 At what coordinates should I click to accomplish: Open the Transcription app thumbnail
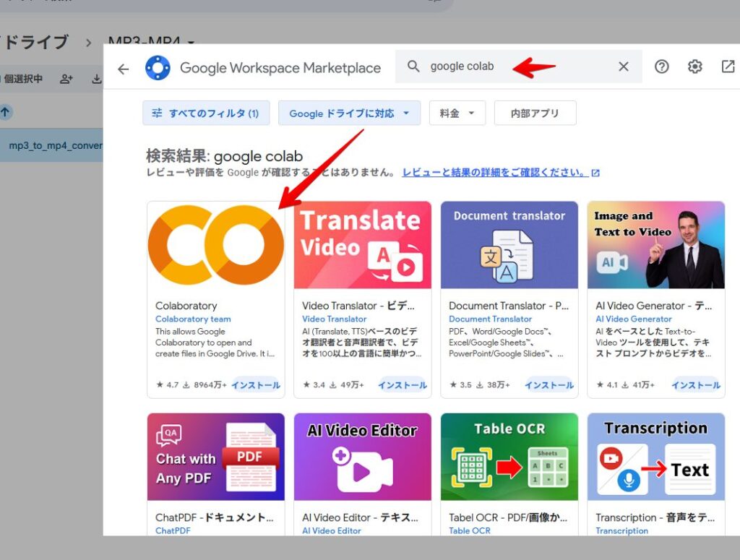tap(656, 457)
